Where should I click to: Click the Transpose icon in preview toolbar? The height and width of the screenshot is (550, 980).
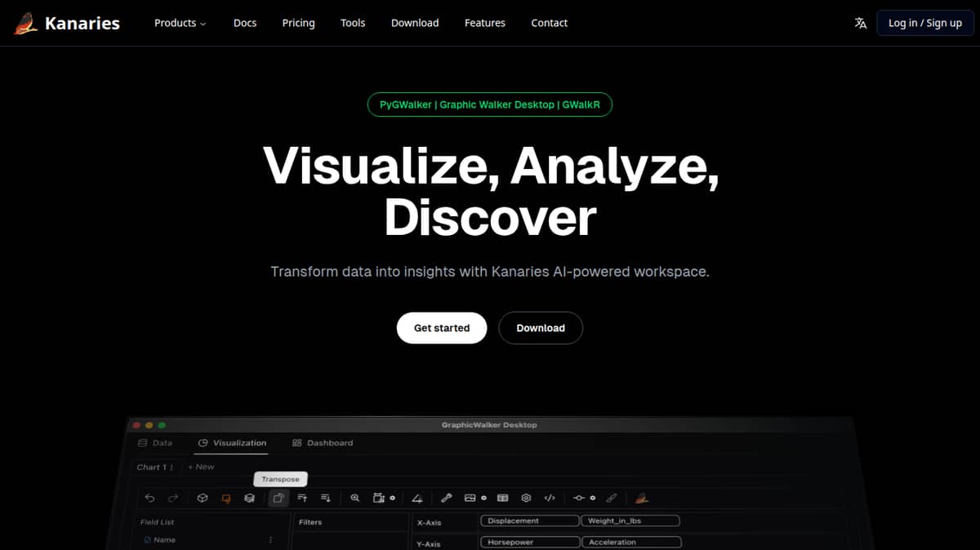278,498
